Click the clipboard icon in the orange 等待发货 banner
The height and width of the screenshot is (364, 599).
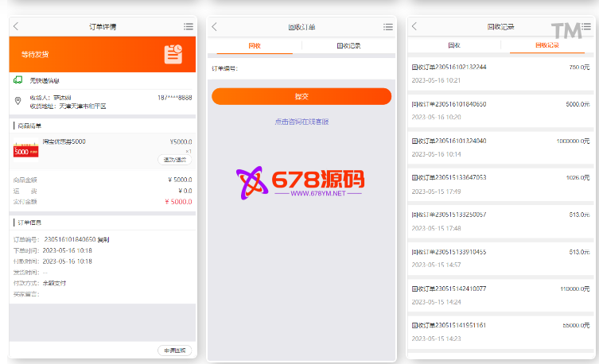173,54
